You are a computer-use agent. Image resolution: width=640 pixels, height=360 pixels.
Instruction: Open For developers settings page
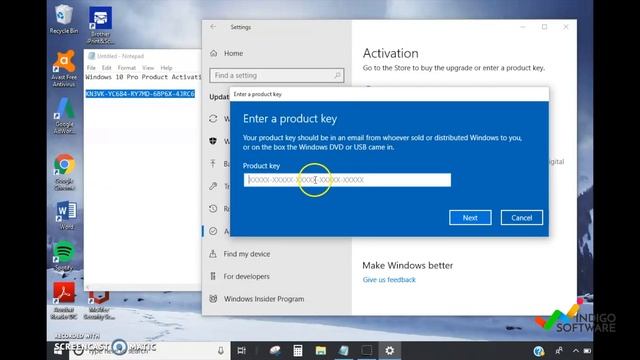(247, 276)
